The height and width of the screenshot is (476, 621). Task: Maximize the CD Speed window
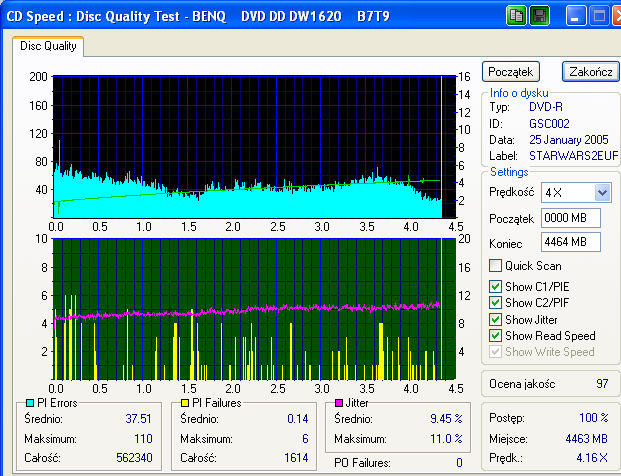(x=599, y=16)
